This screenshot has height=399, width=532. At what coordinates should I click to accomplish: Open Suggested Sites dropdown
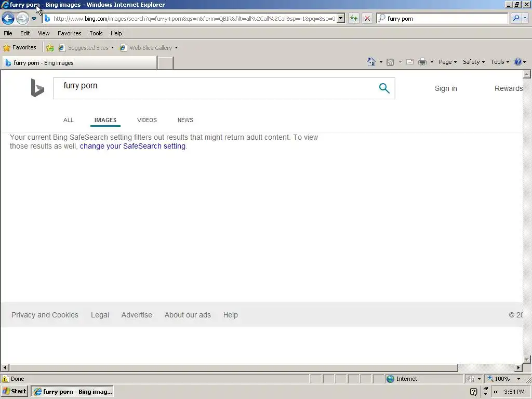pos(86,48)
